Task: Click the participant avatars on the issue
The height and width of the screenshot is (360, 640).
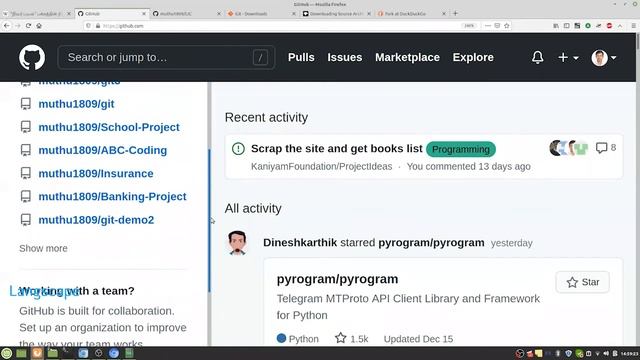Action: 569,148
